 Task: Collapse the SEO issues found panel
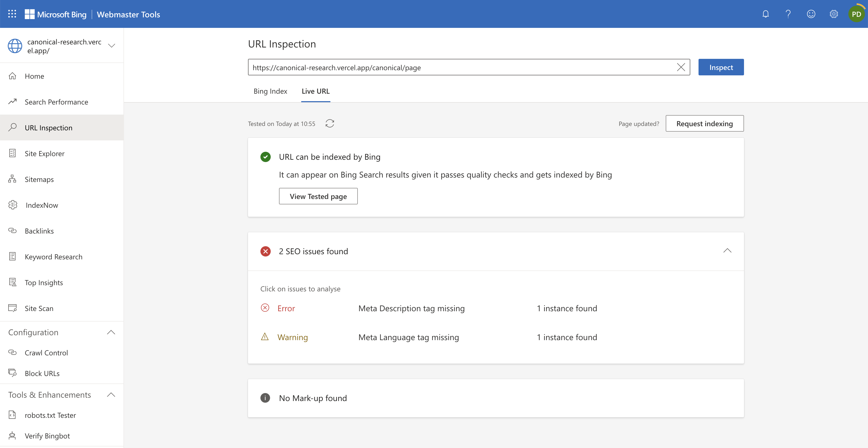[727, 251]
